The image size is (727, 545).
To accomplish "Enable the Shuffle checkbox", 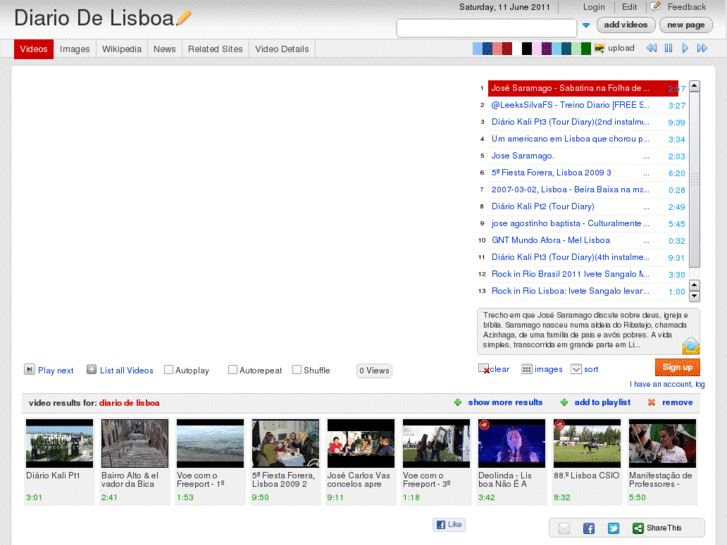I will (x=297, y=370).
